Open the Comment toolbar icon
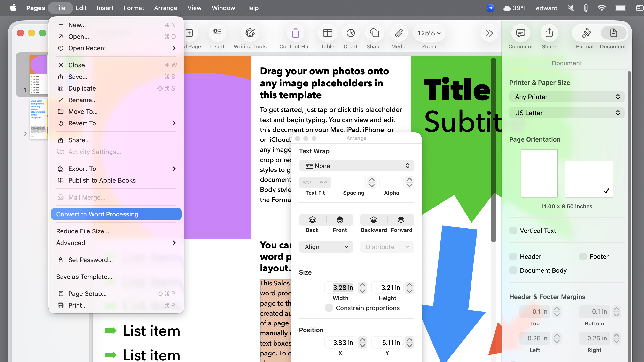 click(x=520, y=33)
